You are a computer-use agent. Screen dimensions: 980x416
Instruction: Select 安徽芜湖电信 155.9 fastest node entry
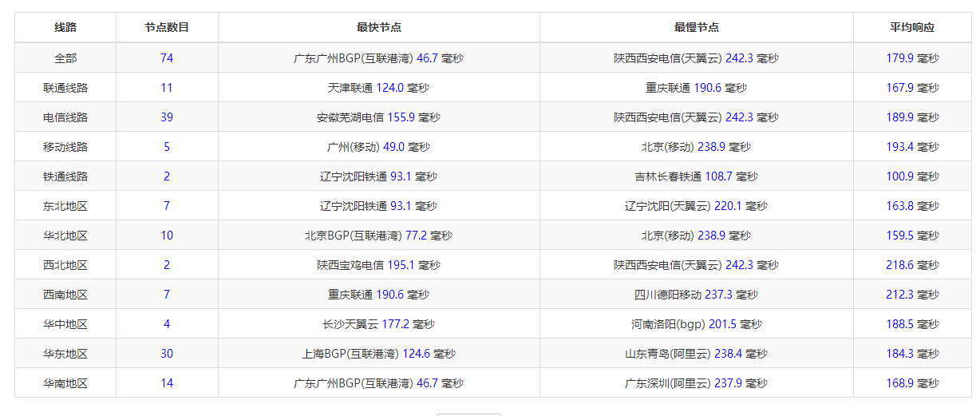point(378,117)
